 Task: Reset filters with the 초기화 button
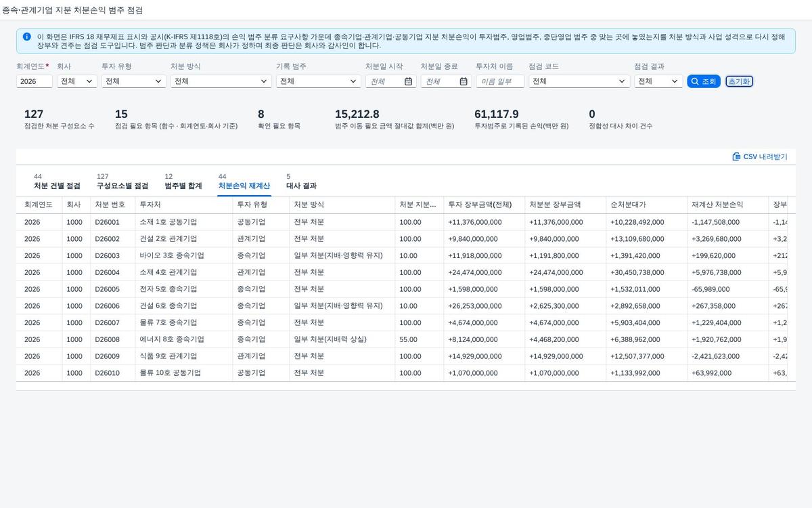click(x=739, y=81)
